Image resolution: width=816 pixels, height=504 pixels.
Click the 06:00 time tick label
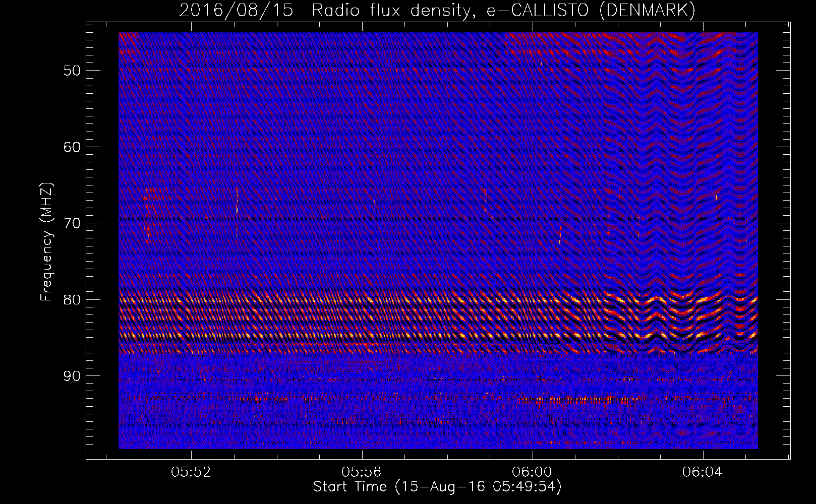pos(532,472)
